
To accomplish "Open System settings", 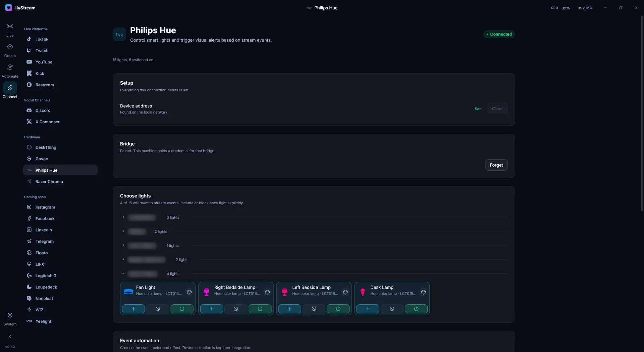I will 10,319.
